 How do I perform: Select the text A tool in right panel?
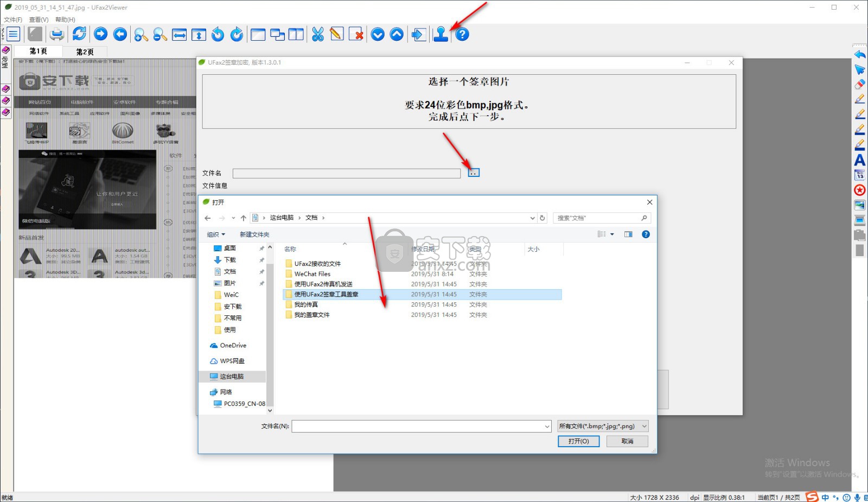coord(860,160)
